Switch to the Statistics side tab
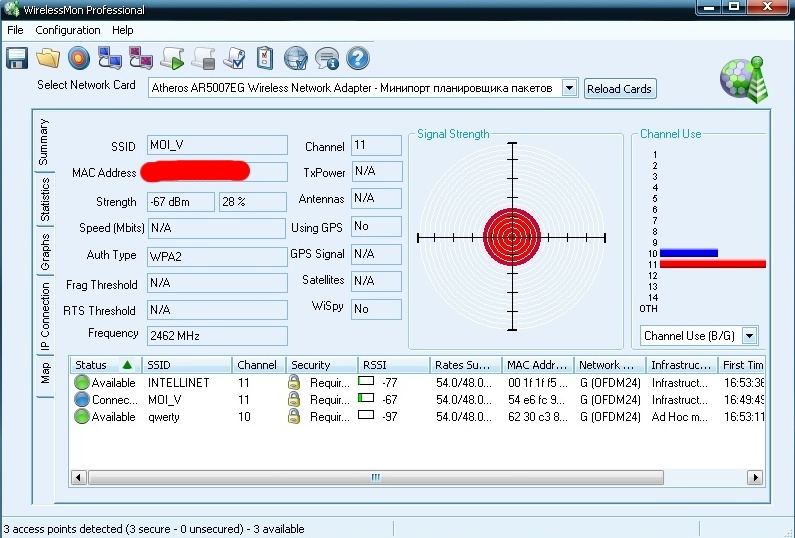Image resolution: width=795 pixels, height=538 pixels. 45,200
